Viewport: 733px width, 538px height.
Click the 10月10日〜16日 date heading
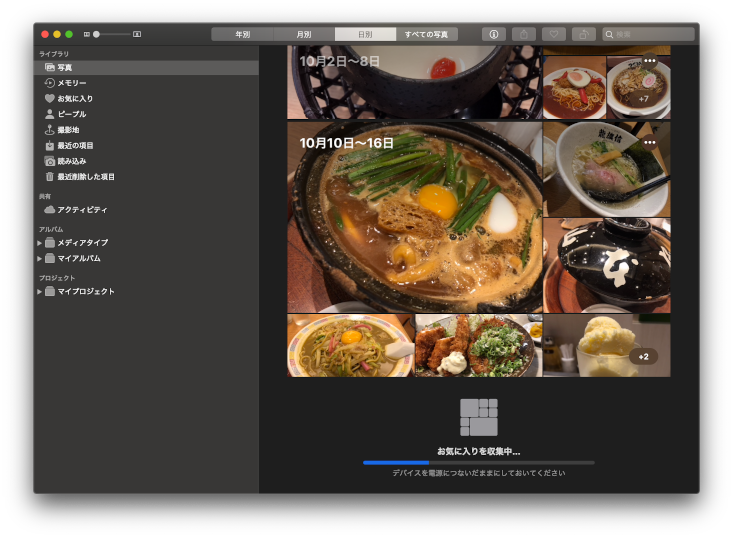[x=346, y=143]
